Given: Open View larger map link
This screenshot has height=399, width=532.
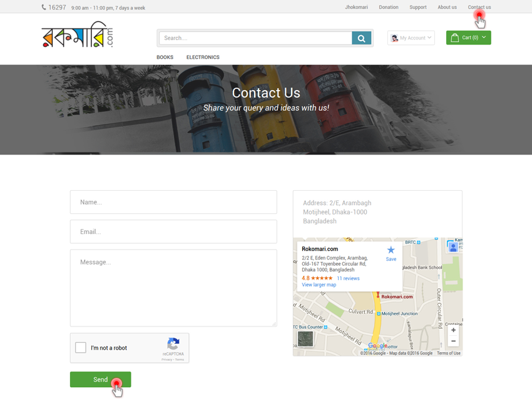Looking at the screenshot, I should [x=319, y=285].
